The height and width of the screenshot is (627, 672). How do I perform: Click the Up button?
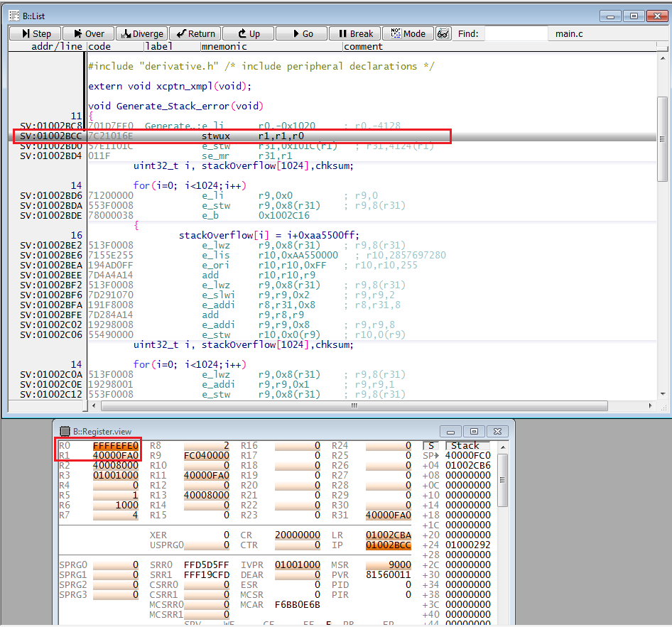pos(249,33)
